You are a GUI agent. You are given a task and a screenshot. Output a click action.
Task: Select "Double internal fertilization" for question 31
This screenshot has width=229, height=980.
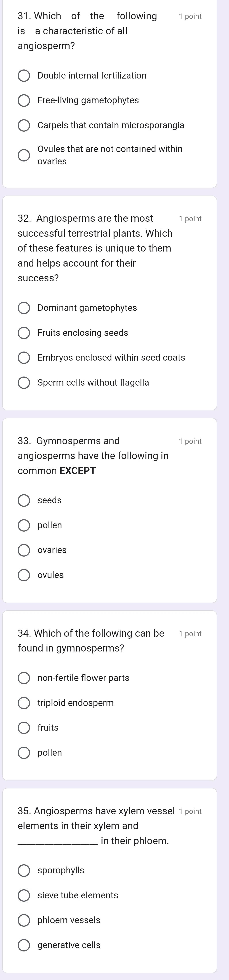click(x=24, y=76)
